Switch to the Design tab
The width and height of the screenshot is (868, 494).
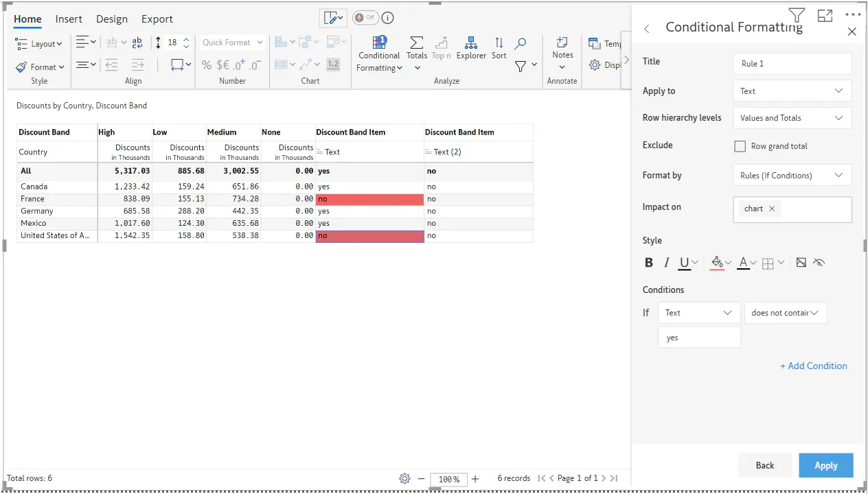pos(112,19)
